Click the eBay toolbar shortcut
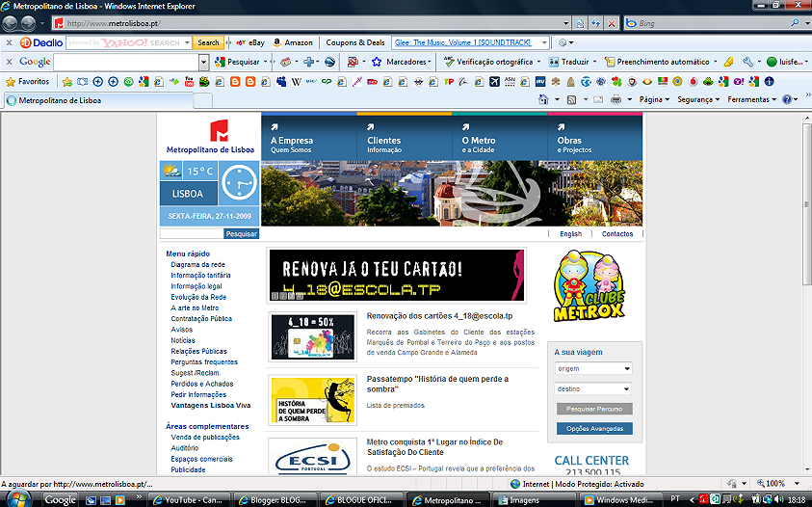Screen dimensions: 812x507 (250, 42)
